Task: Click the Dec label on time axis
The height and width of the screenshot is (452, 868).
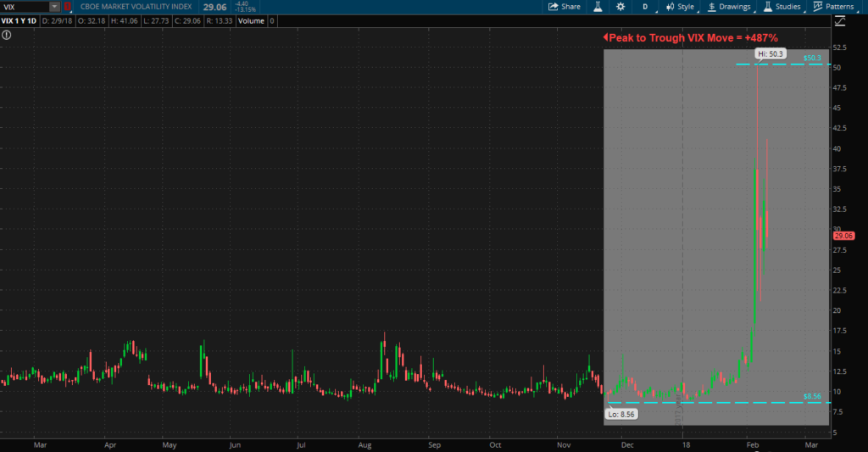Action: [627, 445]
